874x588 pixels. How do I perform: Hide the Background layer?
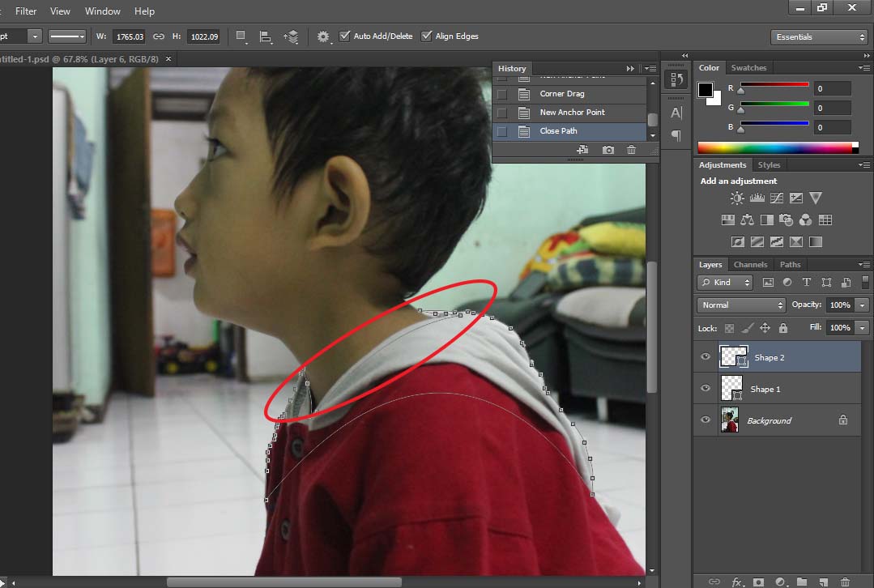tap(706, 420)
